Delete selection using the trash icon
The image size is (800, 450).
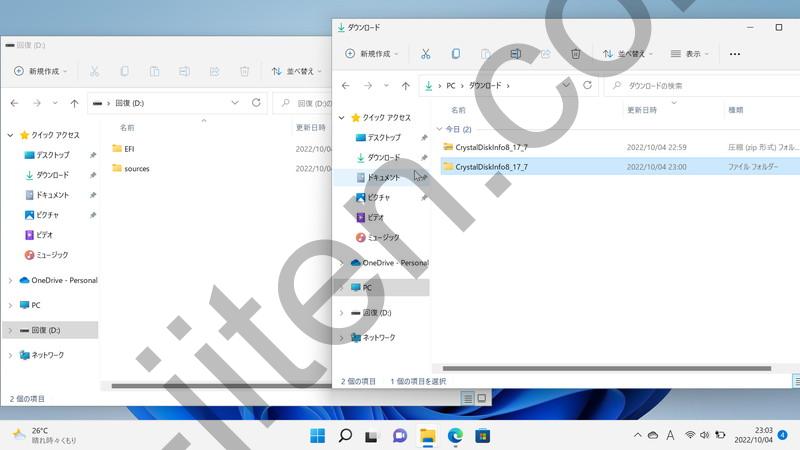pos(576,54)
